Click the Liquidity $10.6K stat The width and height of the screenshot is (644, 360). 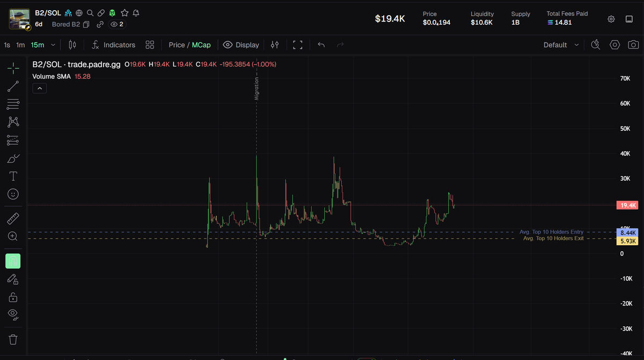pyautogui.click(x=482, y=18)
